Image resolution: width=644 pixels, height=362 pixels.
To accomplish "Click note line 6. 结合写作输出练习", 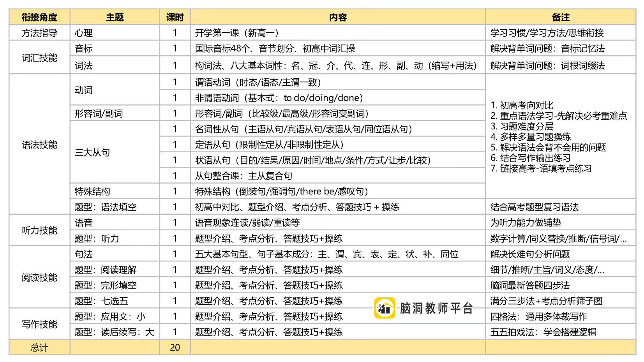I will [x=531, y=158].
